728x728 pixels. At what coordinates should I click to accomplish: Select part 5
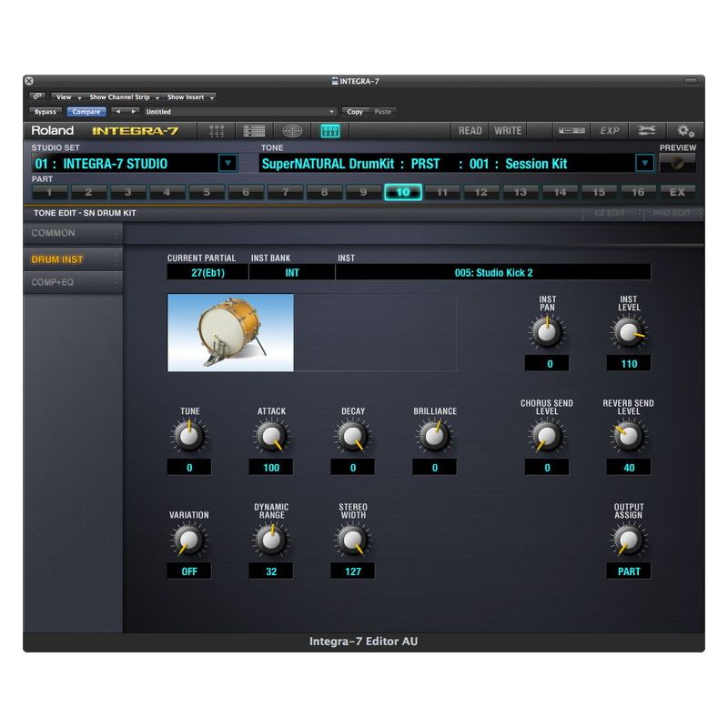(x=207, y=192)
